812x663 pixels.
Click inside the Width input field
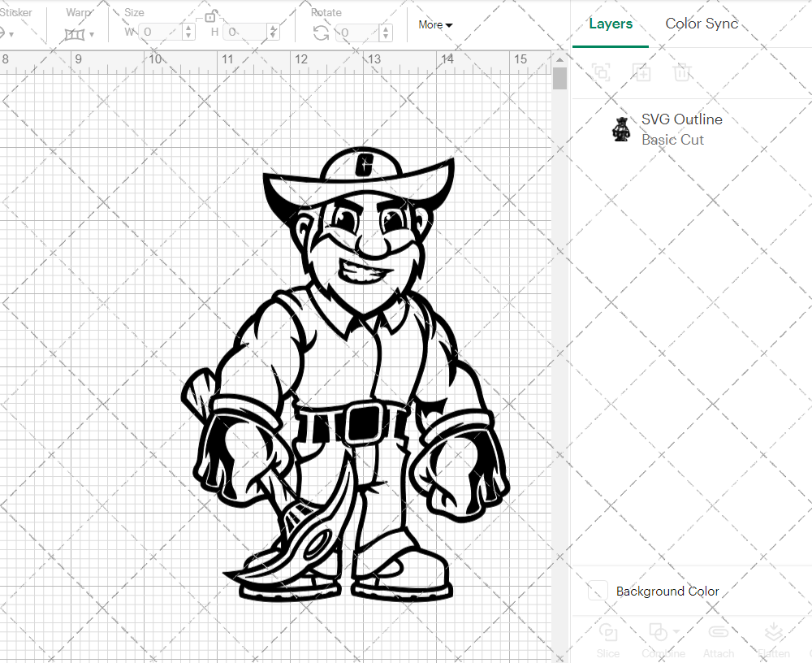160,32
